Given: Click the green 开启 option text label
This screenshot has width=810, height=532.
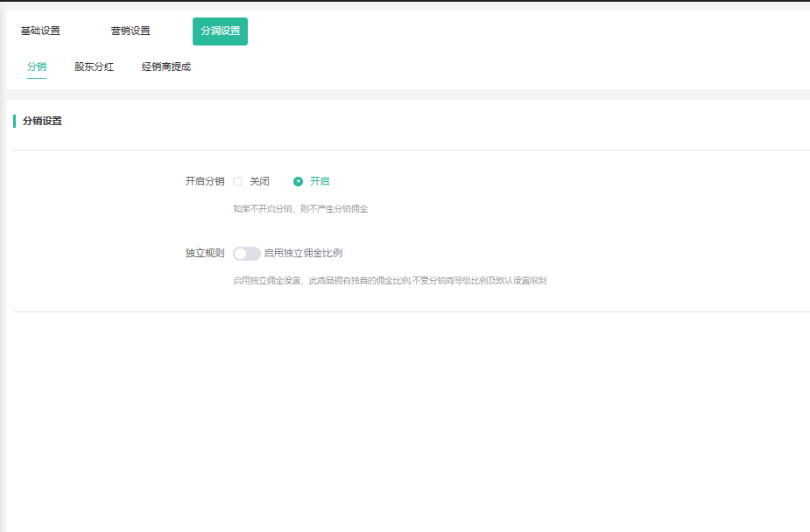Looking at the screenshot, I should click(x=320, y=181).
